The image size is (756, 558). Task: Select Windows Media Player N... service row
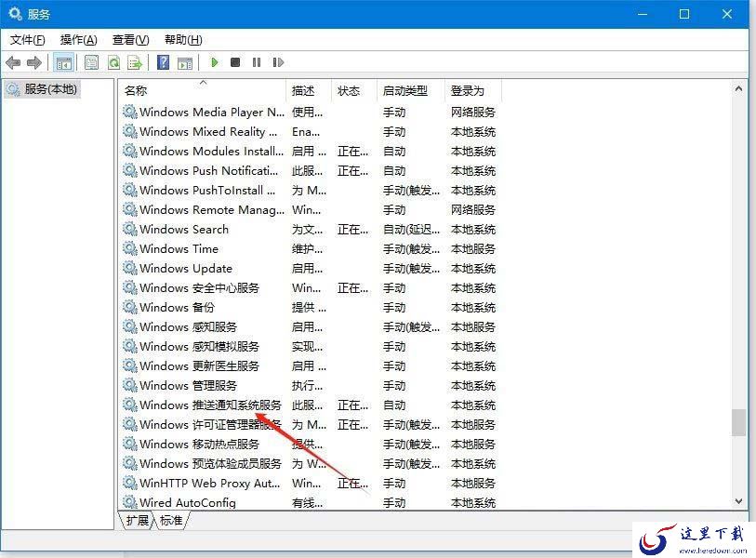[x=309, y=113]
